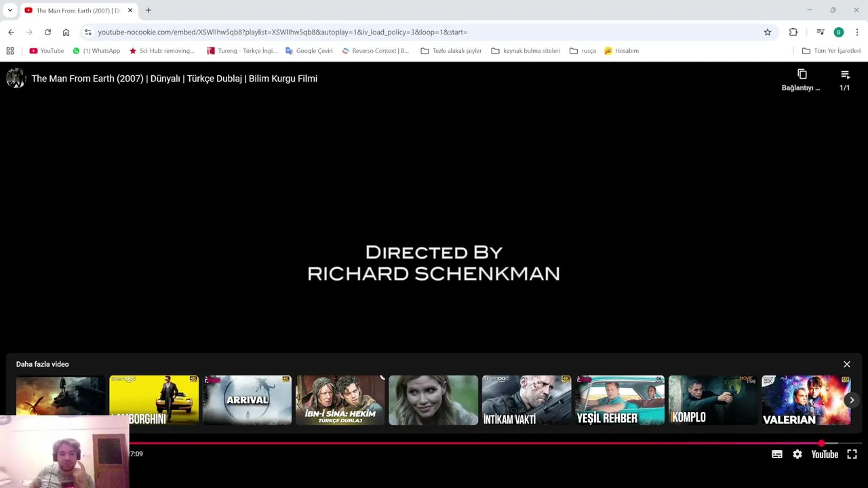Show next suggested videos with arrow
Screen dimensions: 868x488
coord(852,401)
